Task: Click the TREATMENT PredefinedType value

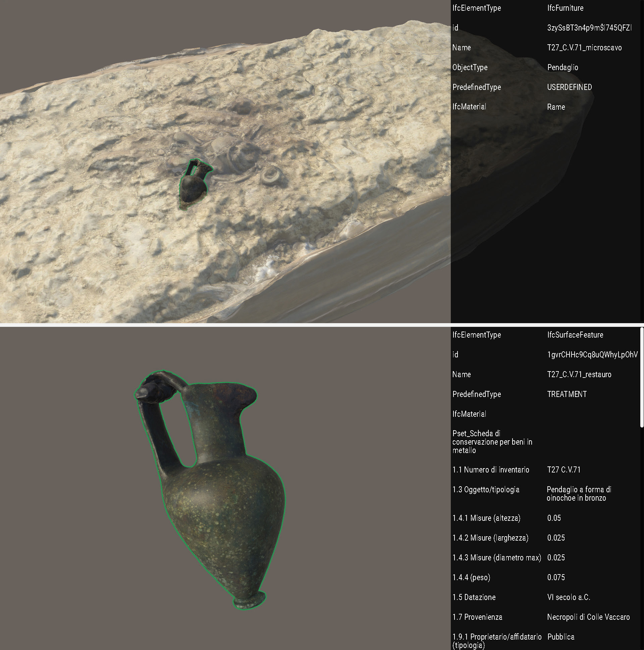Action: [x=567, y=394]
